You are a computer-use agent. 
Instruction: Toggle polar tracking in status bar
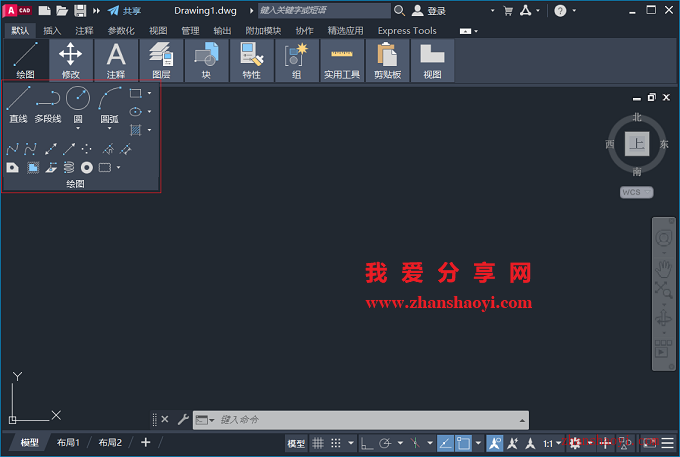point(385,443)
